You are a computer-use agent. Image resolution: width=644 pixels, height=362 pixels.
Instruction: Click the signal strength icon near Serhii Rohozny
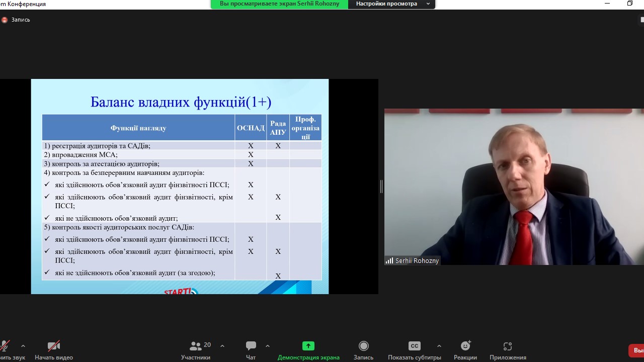pyautogui.click(x=389, y=260)
